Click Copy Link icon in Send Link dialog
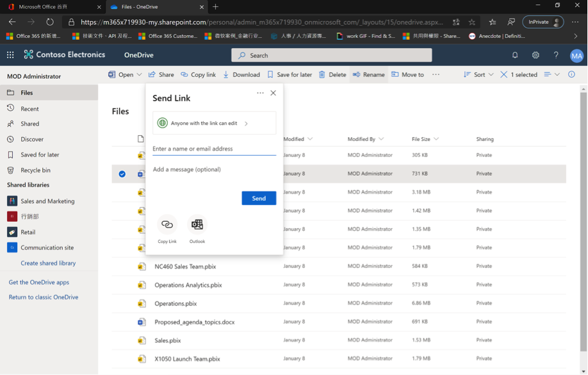Viewport: 588px width, 375px height. (167, 224)
